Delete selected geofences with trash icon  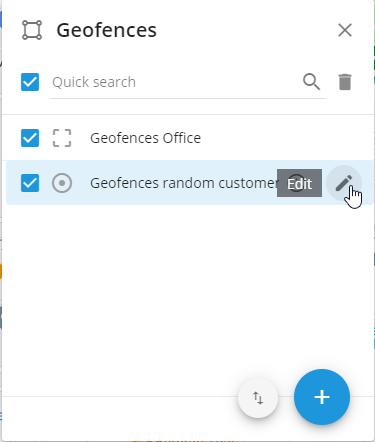click(x=345, y=82)
